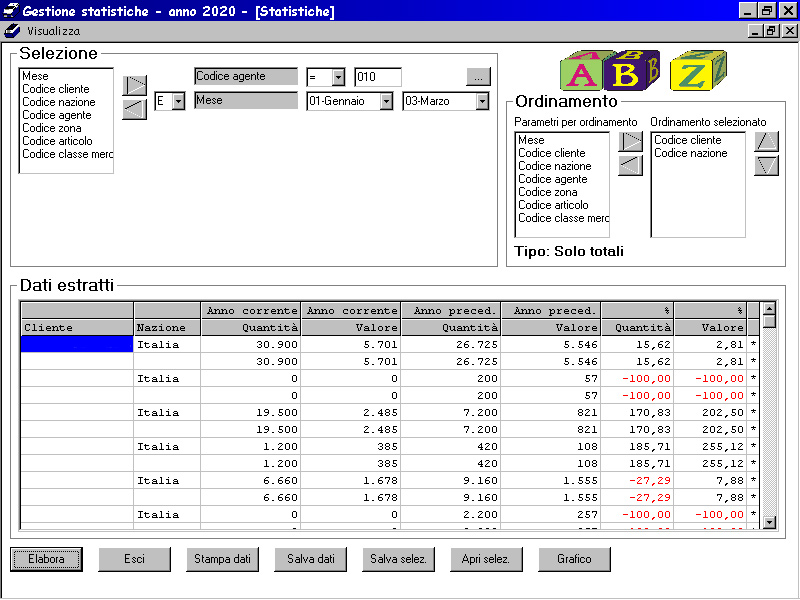
Task: Click the Grafico button
Action: [x=574, y=559]
